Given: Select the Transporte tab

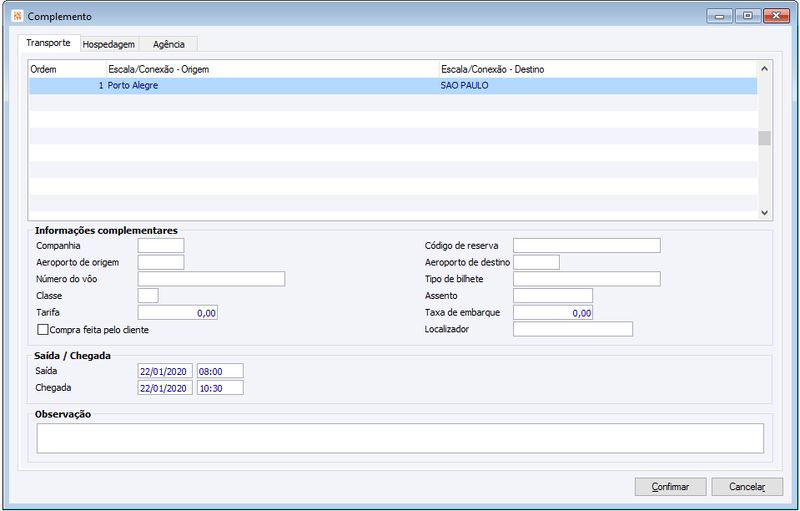Looking at the screenshot, I should tap(48, 43).
